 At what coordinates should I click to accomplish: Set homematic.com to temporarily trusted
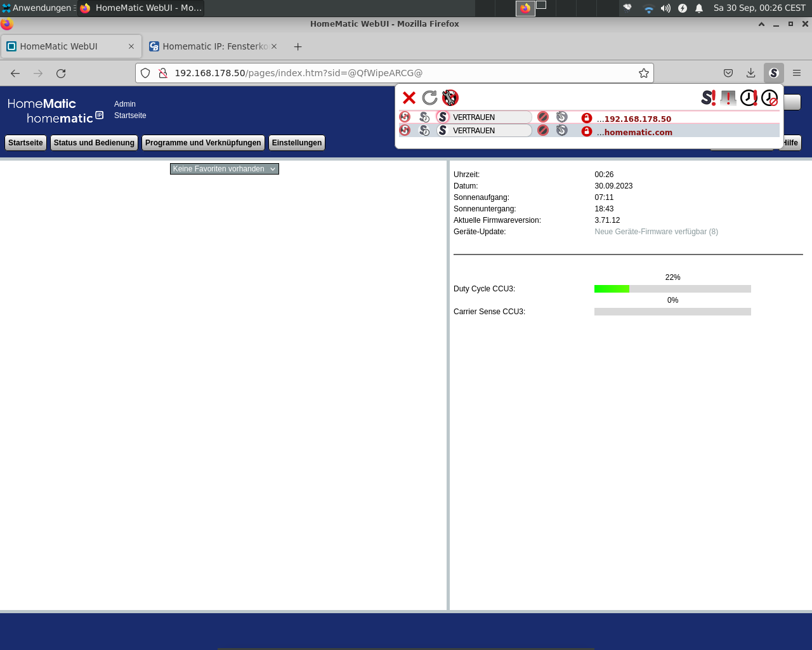pos(424,130)
